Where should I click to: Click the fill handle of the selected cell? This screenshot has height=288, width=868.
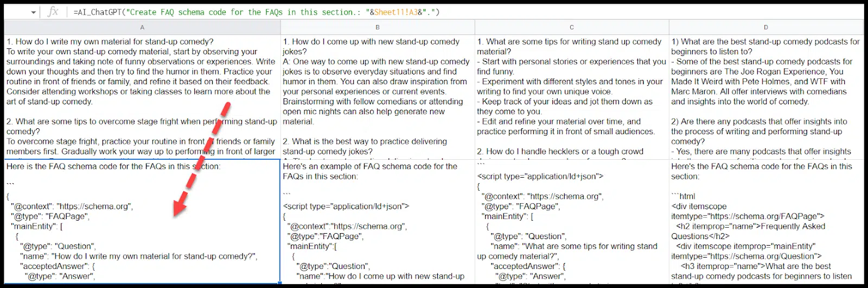click(280, 283)
